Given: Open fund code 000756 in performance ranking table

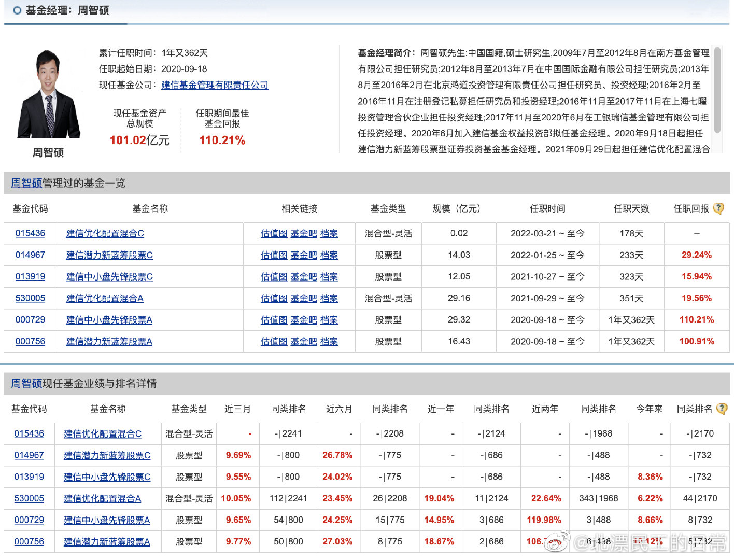Looking at the screenshot, I should [29, 541].
